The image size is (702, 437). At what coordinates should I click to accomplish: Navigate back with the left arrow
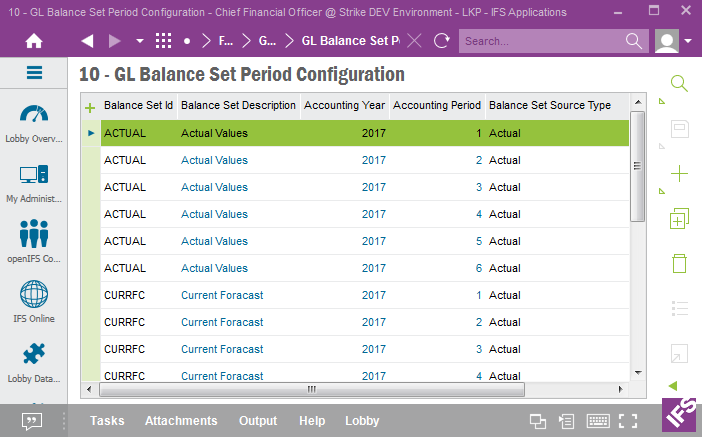(87, 41)
